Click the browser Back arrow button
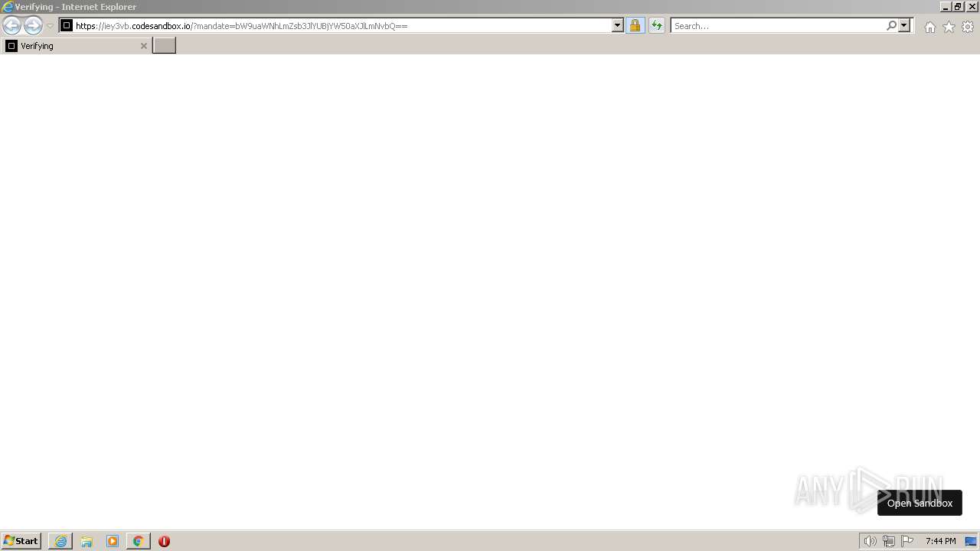The height and width of the screenshot is (551, 980). (11, 25)
